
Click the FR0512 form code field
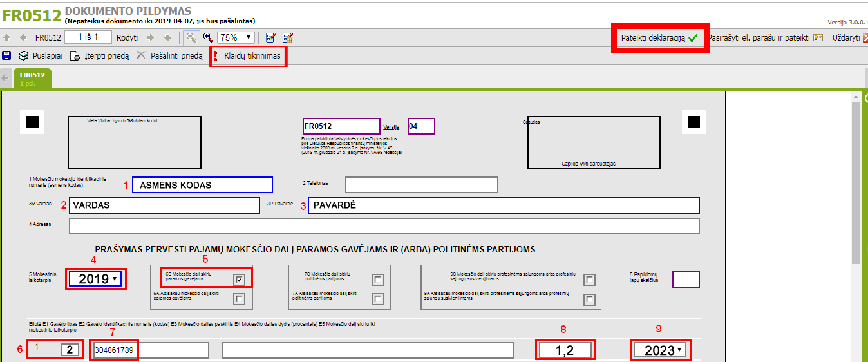(341, 126)
